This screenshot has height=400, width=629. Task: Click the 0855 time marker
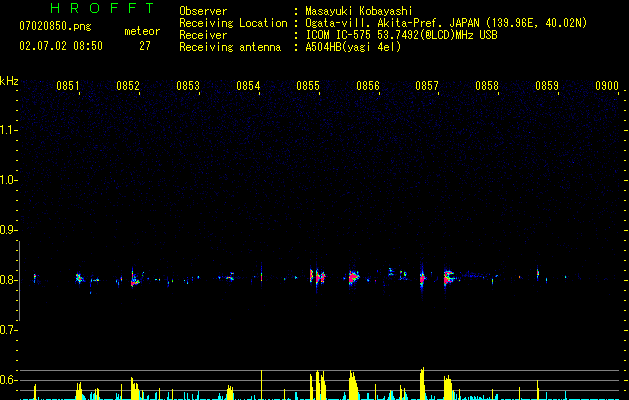click(308, 85)
